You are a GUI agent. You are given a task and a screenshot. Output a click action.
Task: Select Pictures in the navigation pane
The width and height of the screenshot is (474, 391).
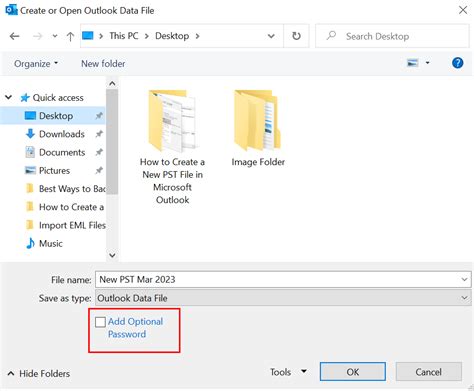click(54, 171)
